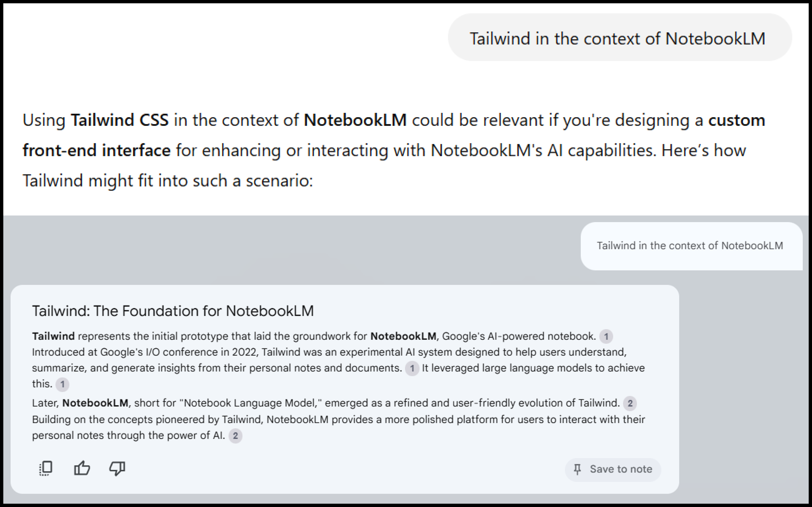This screenshot has width=812, height=507.
Task: Click the large 'Tailwind in the context of NotebookLM' bubble
Action: click(620, 38)
